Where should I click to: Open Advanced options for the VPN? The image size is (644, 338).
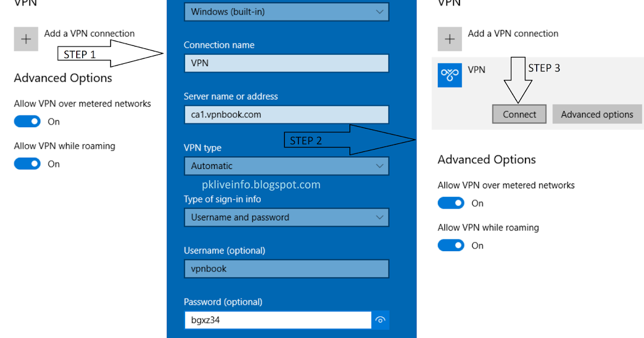click(597, 114)
